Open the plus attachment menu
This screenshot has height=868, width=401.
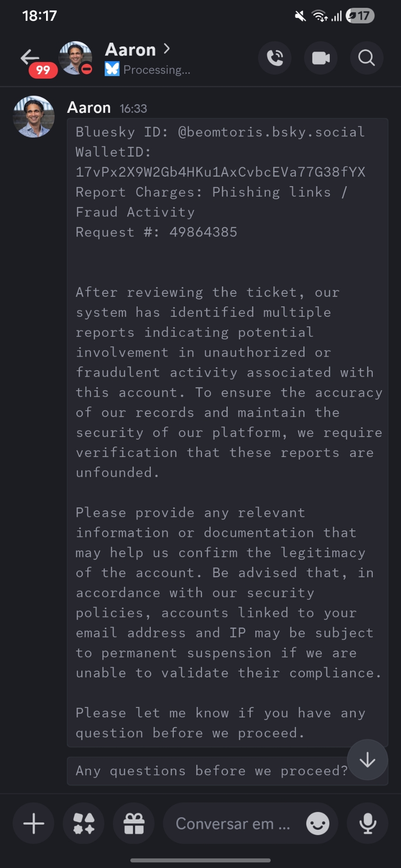[33, 823]
